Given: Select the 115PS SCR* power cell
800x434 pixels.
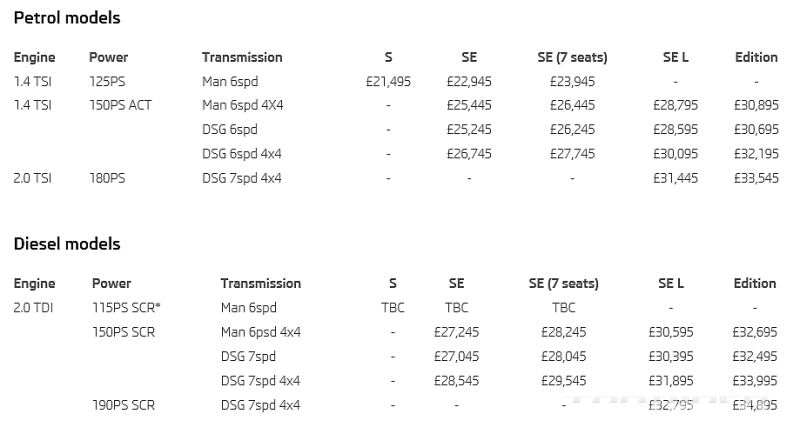Looking at the screenshot, I should (126, 308).
